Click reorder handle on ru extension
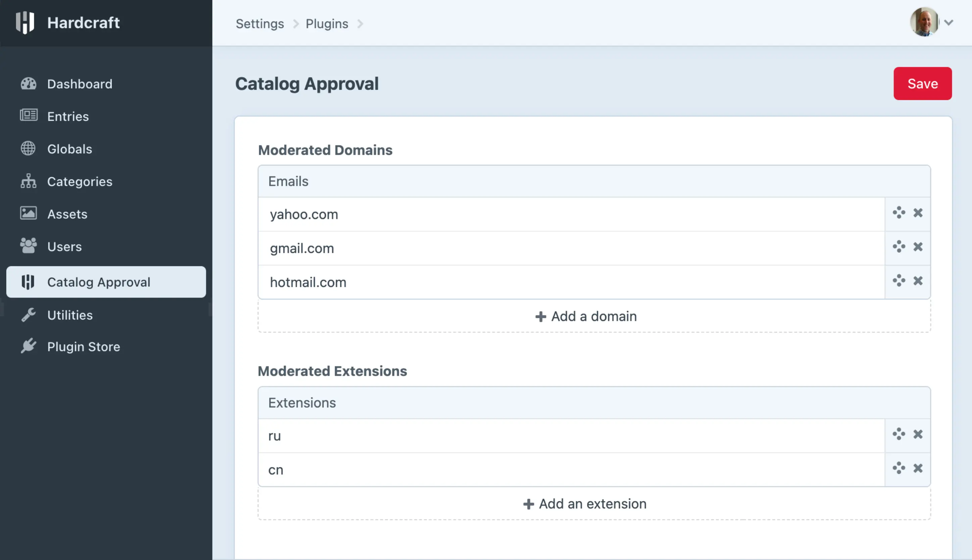The width and height of the screenshot is (972, 560). (899, 434)
